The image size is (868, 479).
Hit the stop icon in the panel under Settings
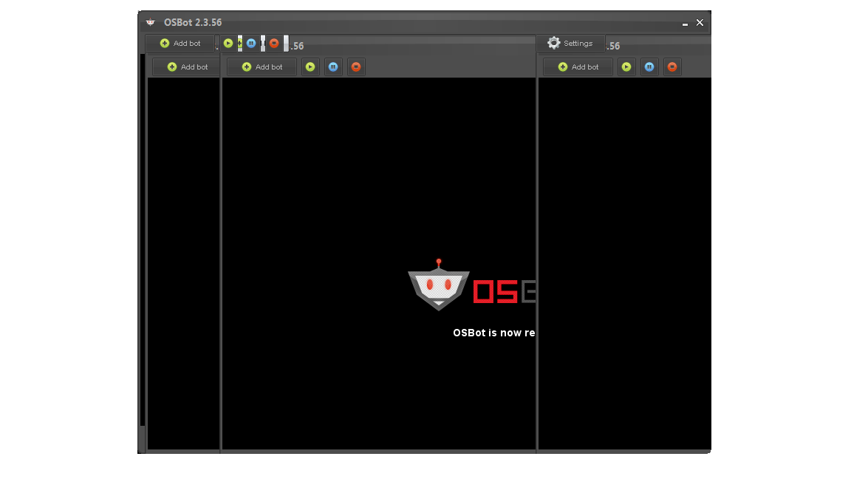pyautogui.click(x=672, y=67)
